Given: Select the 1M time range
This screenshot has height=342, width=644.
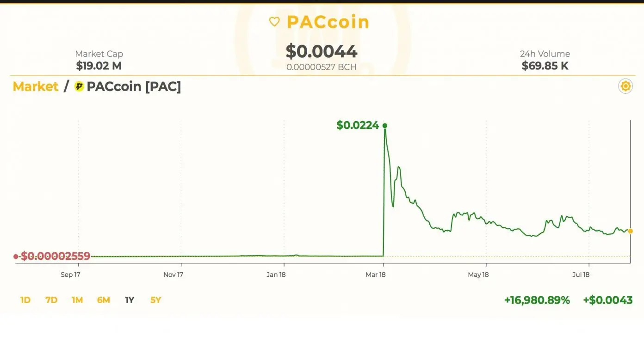Looking at the screenshot, I should (x=77, y=300).
